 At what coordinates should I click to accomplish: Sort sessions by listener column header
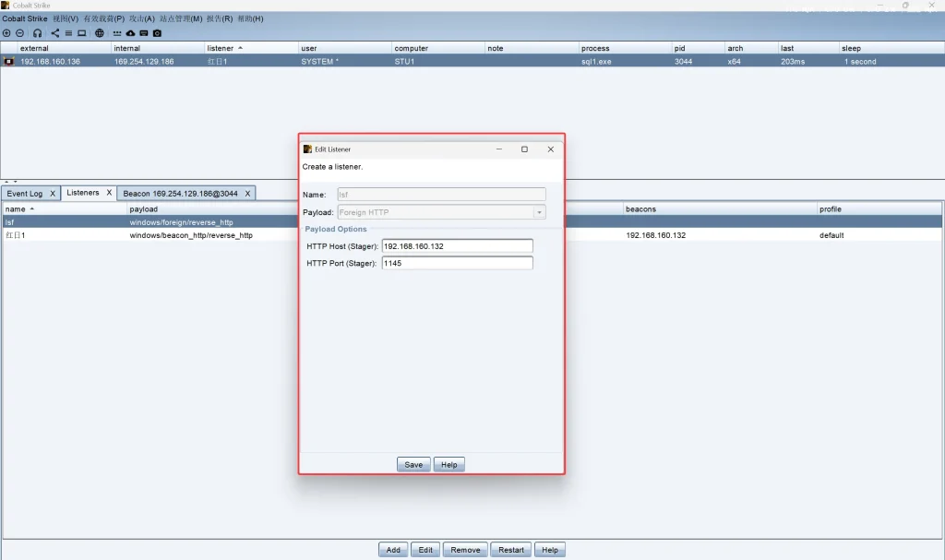tap(252, 48)
